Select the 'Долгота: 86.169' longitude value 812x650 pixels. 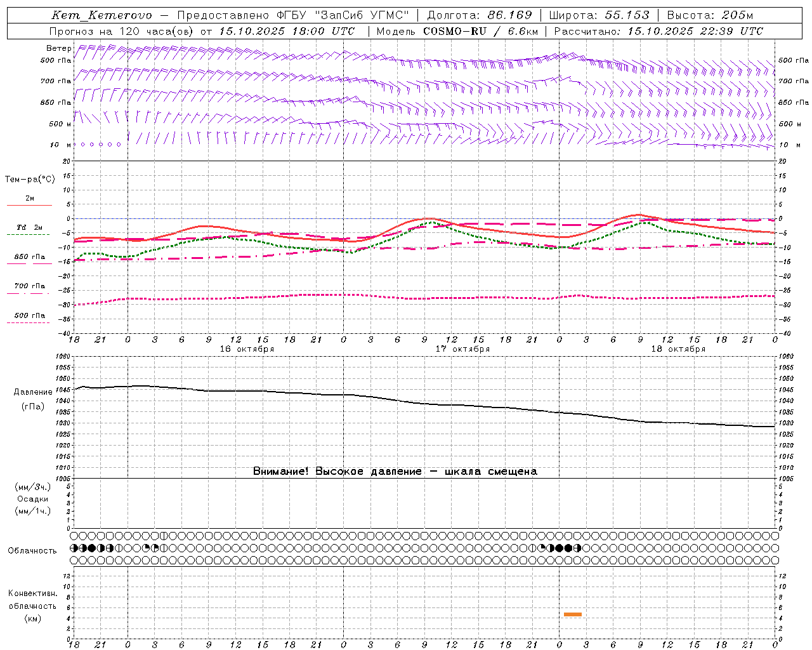pos(480,15)
